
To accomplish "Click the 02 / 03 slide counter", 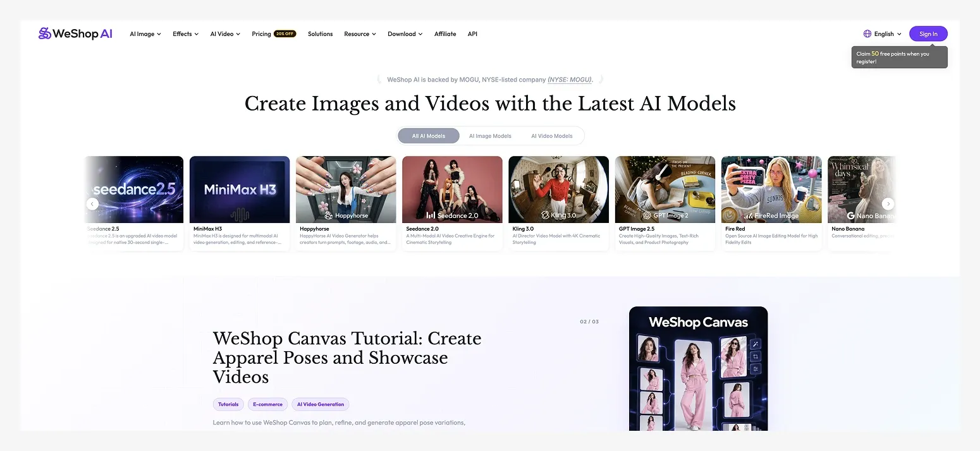I will coord(589,322).
